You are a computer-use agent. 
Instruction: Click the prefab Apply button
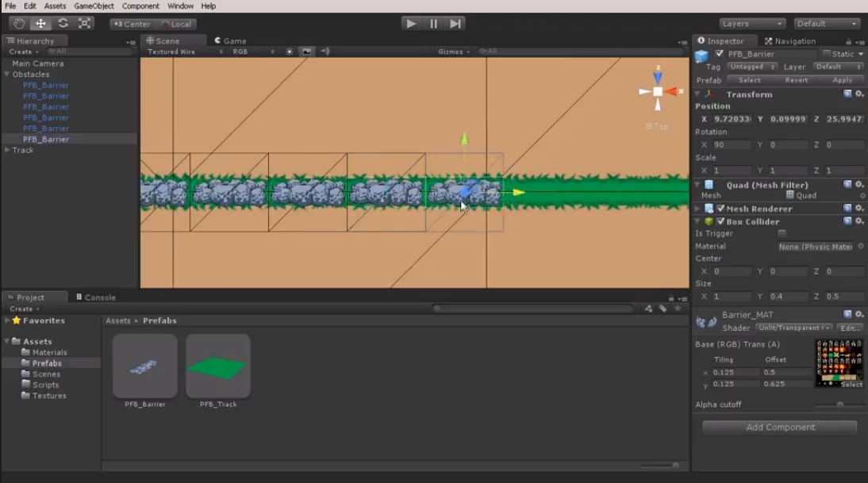(x=842, y=80)
